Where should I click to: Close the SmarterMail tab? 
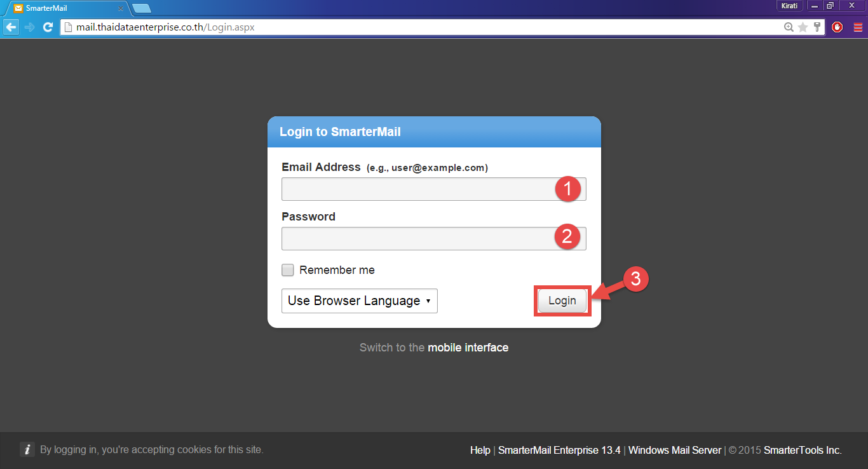click(121, 9)
